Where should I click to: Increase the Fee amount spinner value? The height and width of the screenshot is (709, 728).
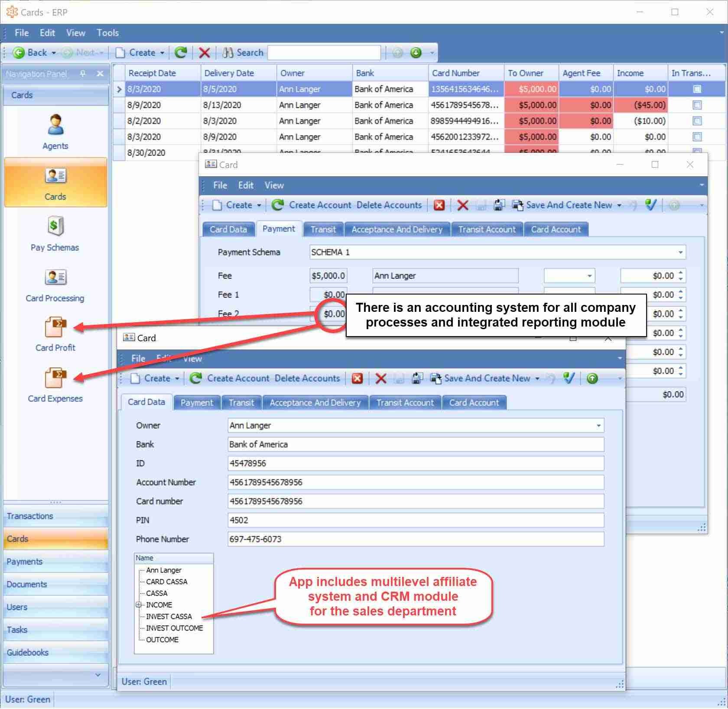pos(681,273)
